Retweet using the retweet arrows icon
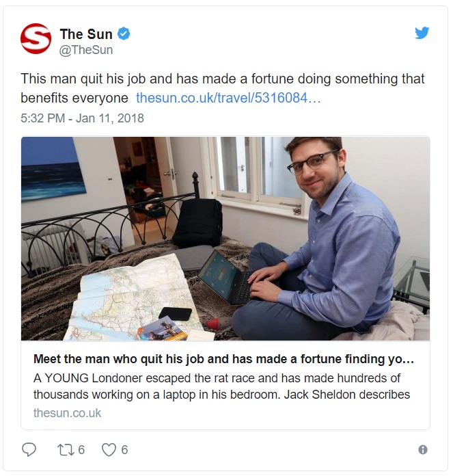The height and width of the screenshot is (476, 453). click(66, 449)
